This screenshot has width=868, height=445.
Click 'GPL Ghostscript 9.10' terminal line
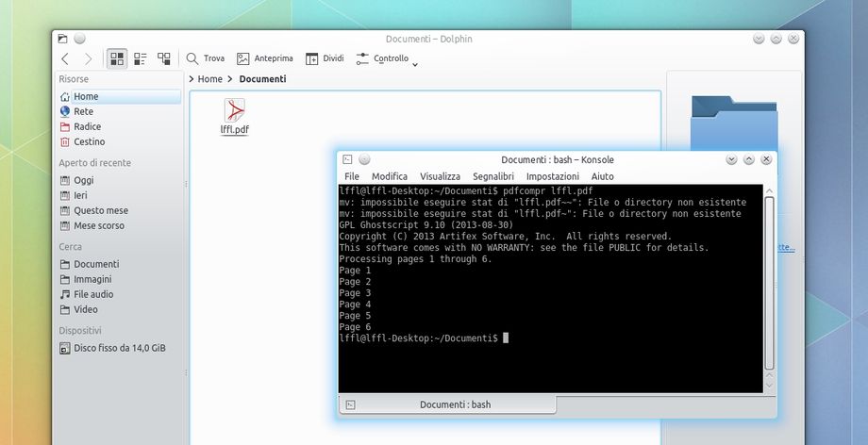(x=426, y=225)
